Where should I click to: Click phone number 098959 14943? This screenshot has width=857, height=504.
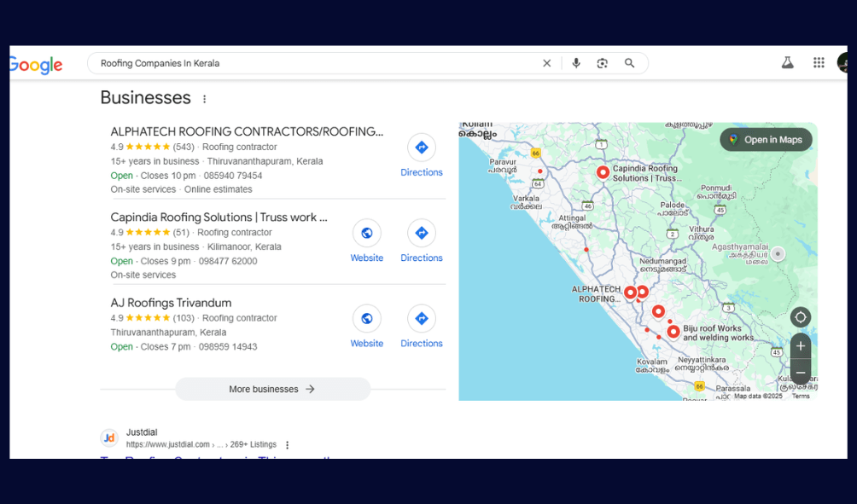(228, 347)
